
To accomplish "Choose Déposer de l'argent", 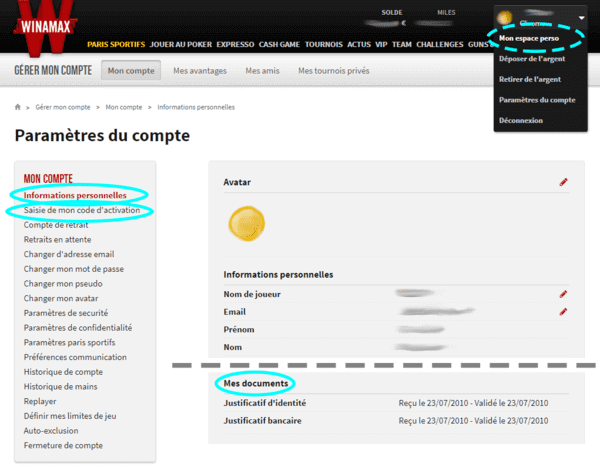I will (532, 59).
